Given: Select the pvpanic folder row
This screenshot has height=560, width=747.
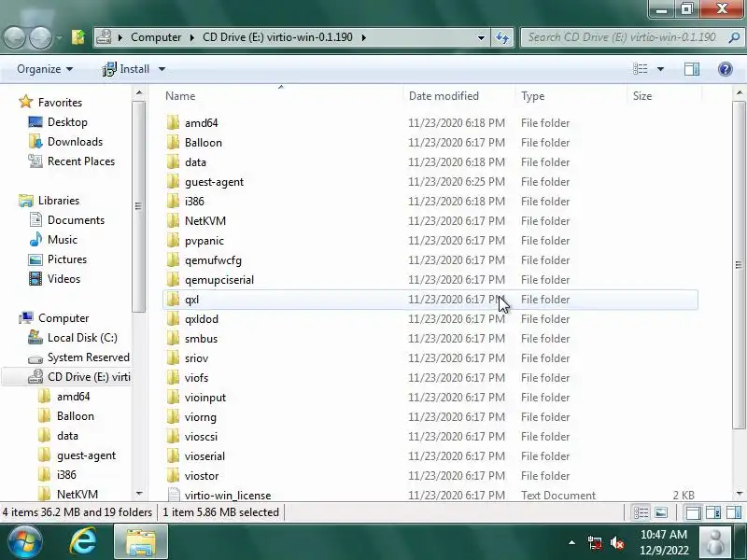Looking at the screenshot, I should (x=430, y=241).
